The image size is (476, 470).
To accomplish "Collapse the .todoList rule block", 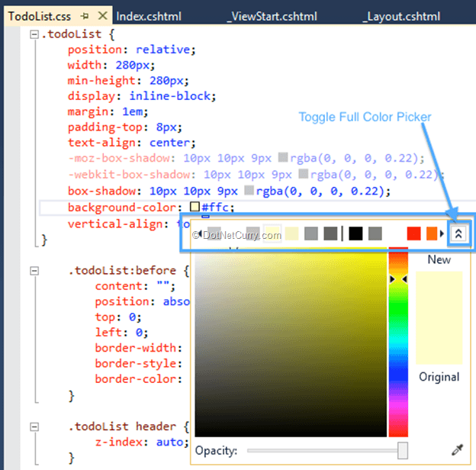I will click(34, 34).
